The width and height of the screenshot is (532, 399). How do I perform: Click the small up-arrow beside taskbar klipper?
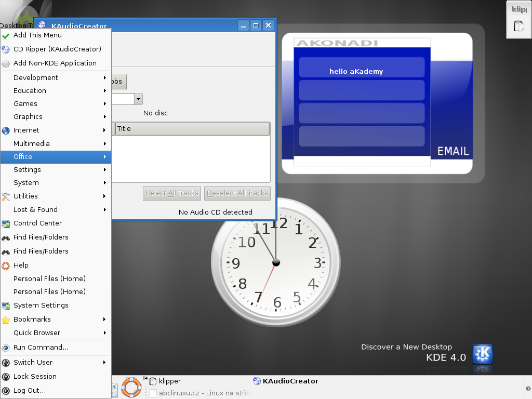tap(145, 378)
